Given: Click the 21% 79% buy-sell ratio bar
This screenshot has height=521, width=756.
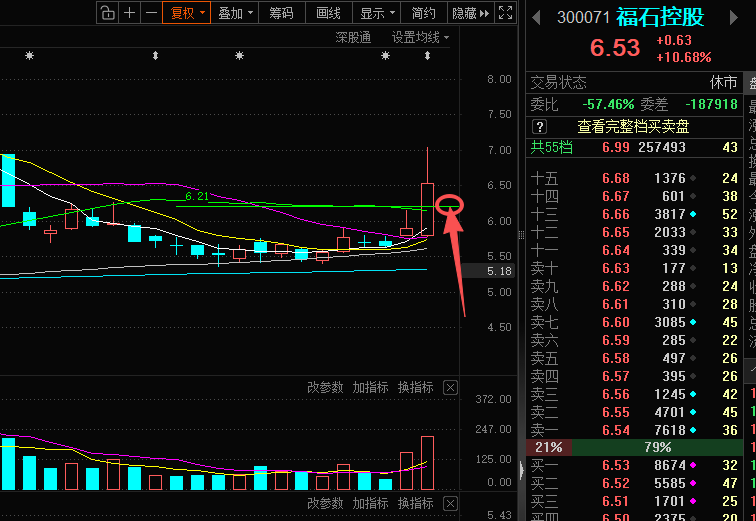Looking at the screenshot, I should 634,447.
